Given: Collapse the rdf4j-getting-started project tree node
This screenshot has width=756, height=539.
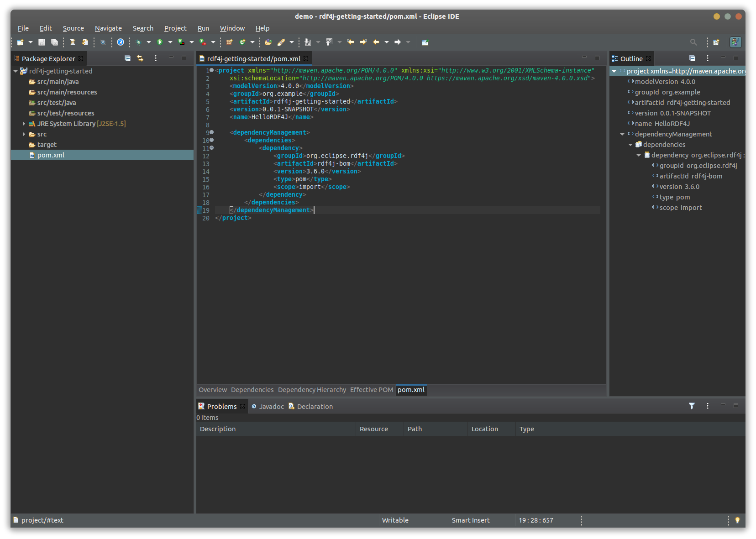Looking at the screenshot, I should tap(16, 71).
